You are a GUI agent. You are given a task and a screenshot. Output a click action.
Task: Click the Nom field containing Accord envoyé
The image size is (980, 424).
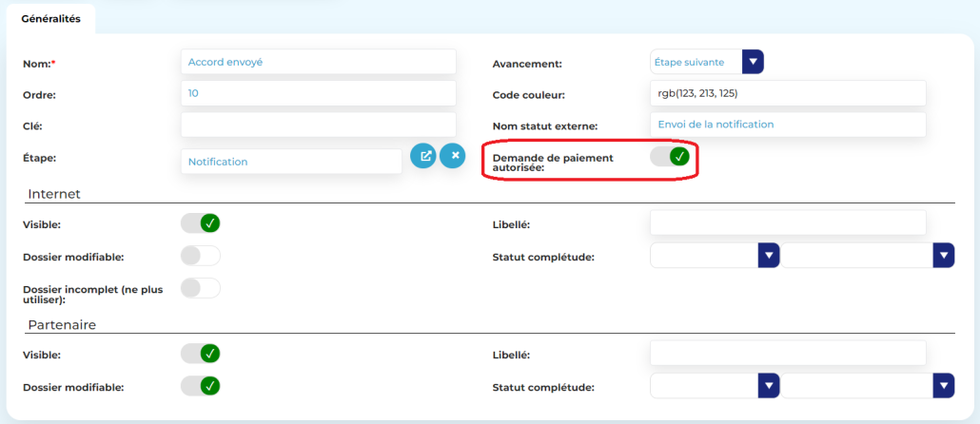coord(318,62)
